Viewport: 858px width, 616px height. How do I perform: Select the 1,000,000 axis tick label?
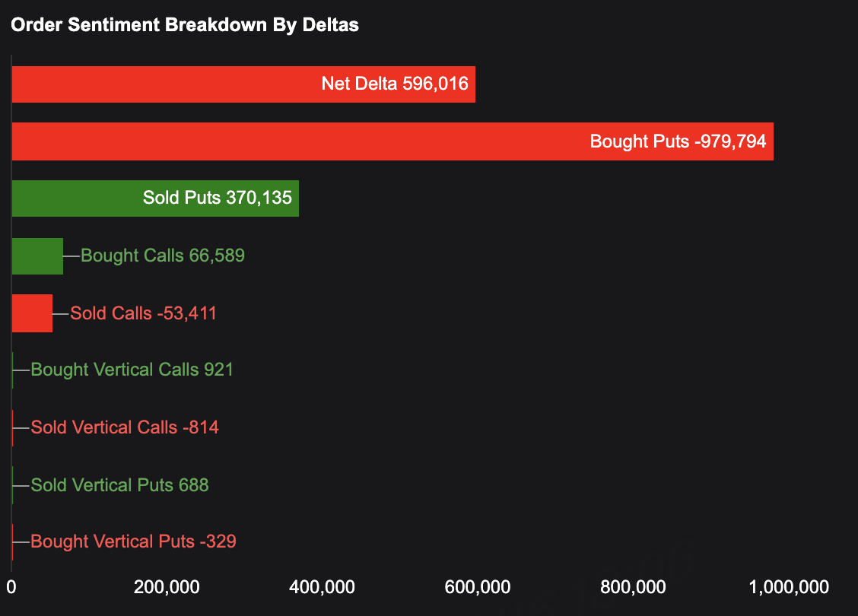(788, 587)
